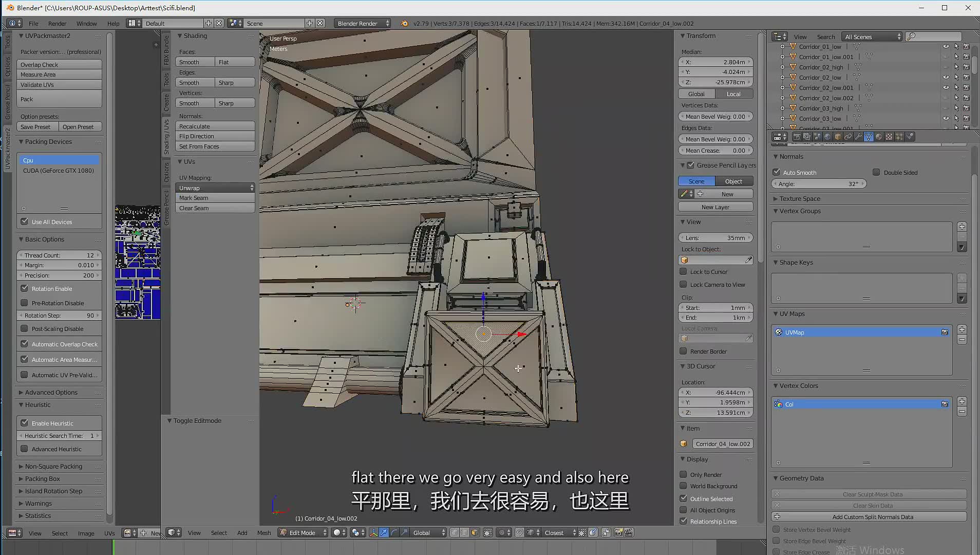Switch to edge select mode

pos(464,532)
